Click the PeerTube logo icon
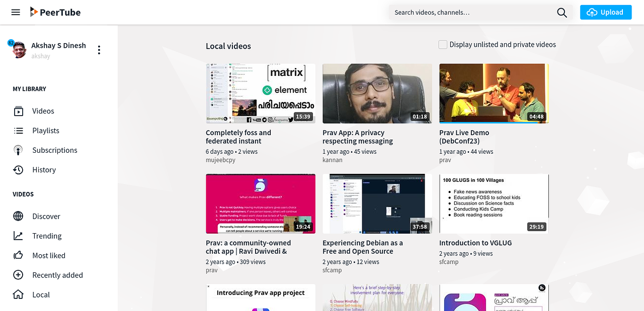The height and width of the screenshot is (311, 644). (34, 12)
